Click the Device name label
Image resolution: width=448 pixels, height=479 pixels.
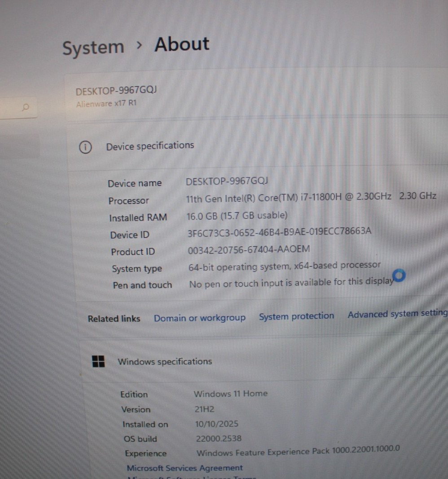[x=135, y=183]
